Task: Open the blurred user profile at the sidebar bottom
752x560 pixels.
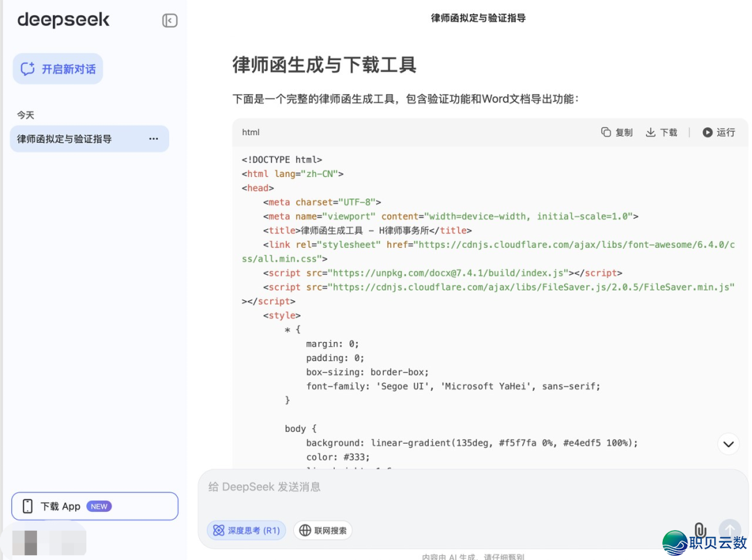Action: tap(49, 543)
